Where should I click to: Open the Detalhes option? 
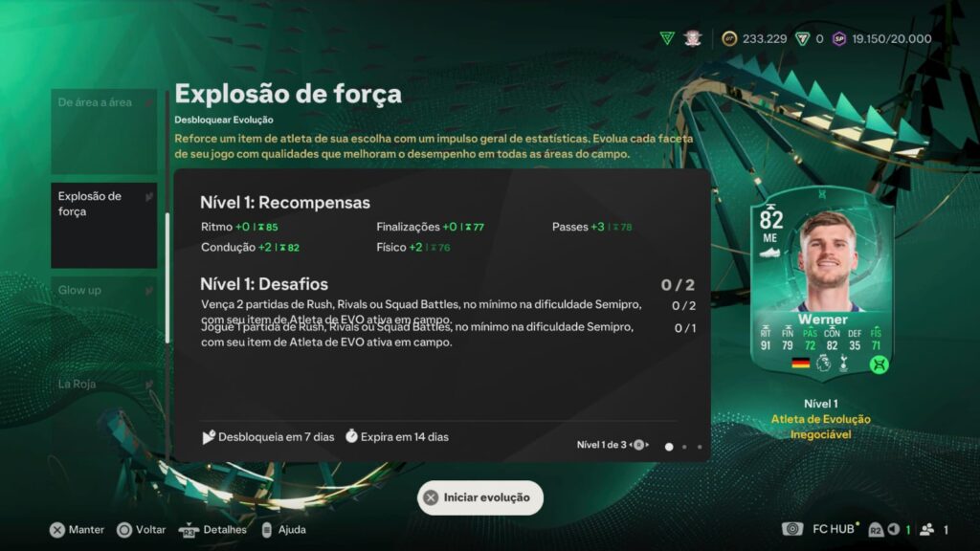click(212, 530)
